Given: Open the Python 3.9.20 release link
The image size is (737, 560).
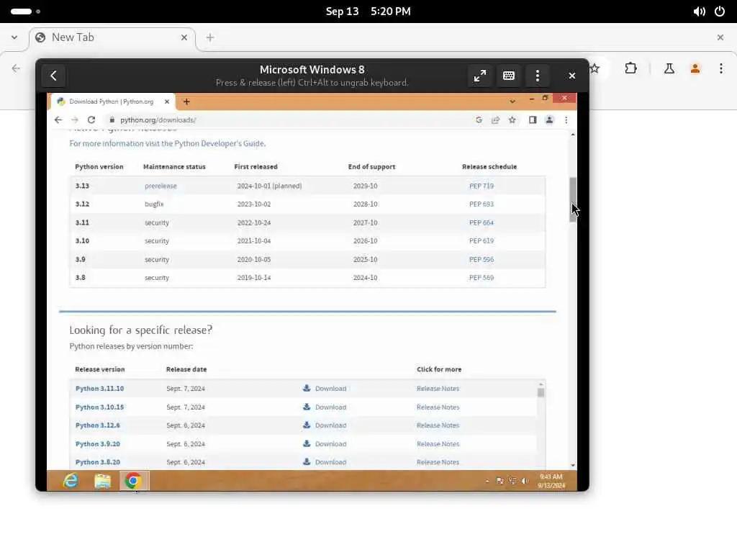Looking at the screenshot, I should point(98,444).
